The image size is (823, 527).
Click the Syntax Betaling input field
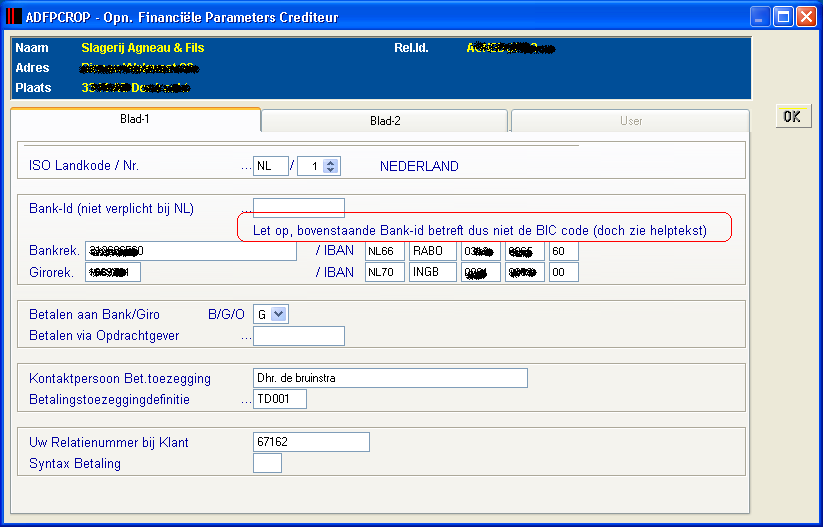[267, 463]
